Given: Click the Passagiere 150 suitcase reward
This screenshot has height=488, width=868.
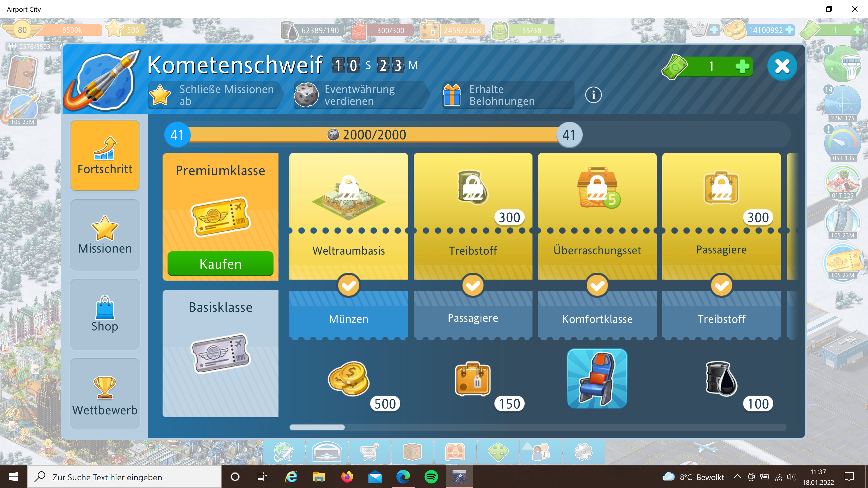Looking at the screenshot, I should pos(473,379).
